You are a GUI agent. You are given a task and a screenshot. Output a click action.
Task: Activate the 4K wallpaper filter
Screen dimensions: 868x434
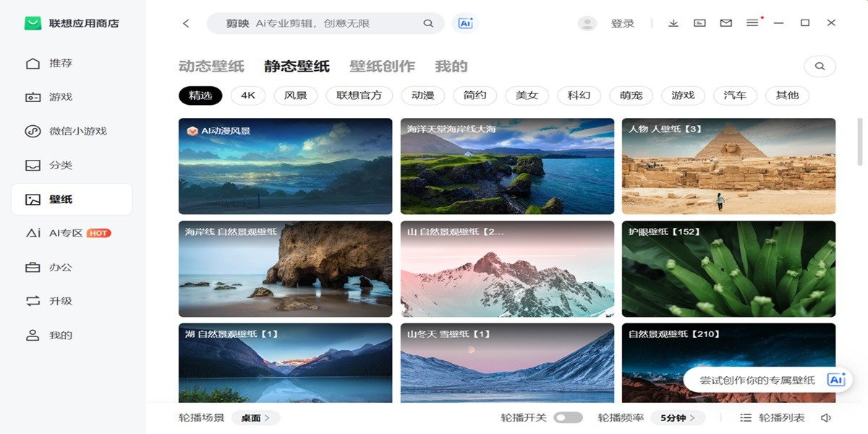[247, 95]
